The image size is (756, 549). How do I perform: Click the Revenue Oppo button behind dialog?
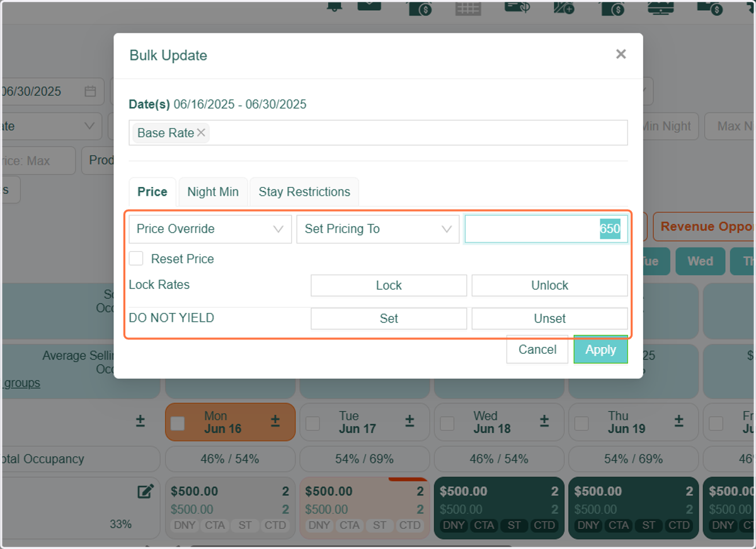704,227
